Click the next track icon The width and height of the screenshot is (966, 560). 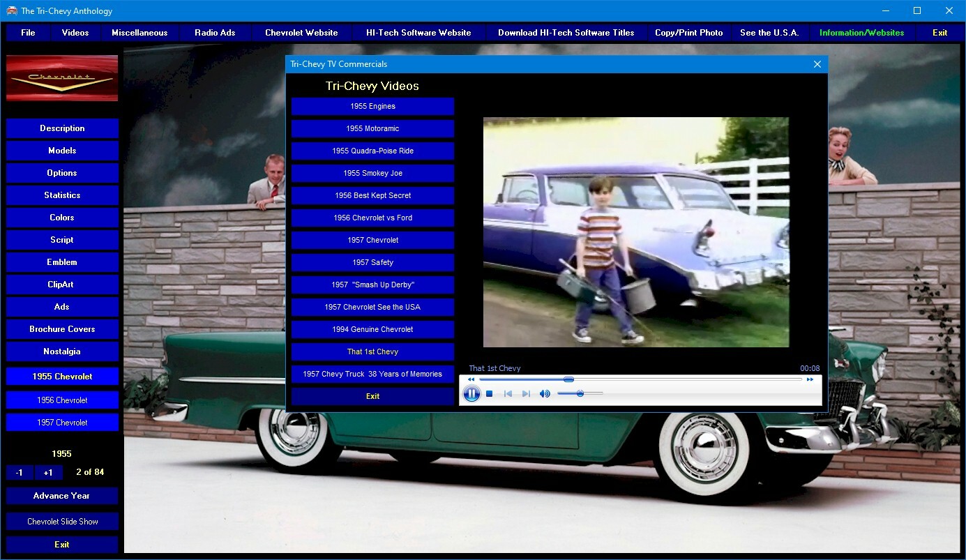[526, 394]
